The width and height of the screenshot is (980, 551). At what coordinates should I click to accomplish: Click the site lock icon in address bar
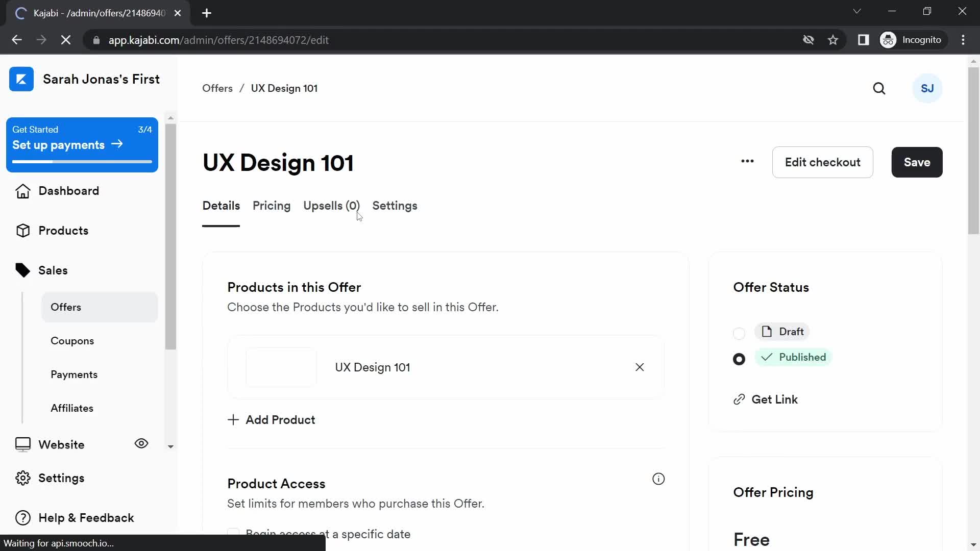click(x=96, y=40)
